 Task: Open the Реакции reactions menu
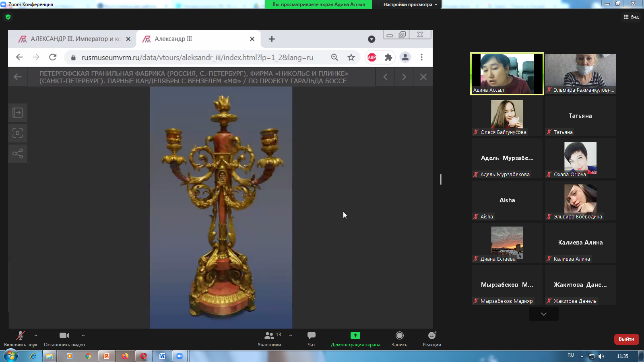tap(432, 339)
